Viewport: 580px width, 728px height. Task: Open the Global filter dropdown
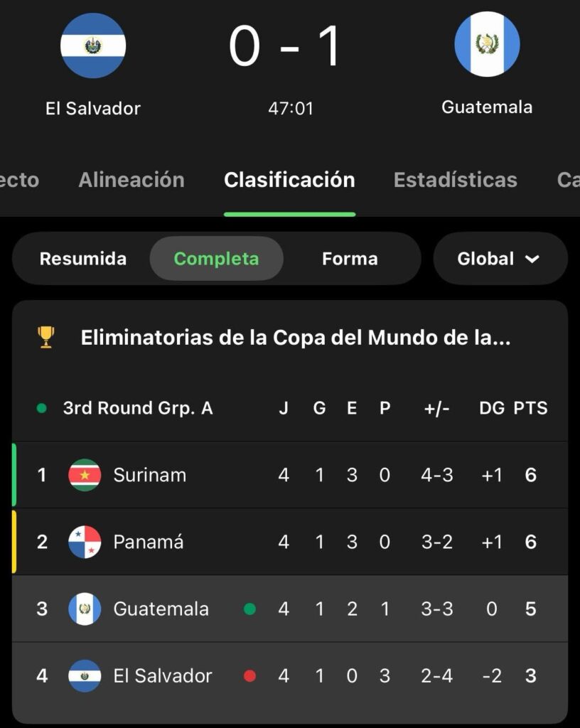(x=499, y=259)
